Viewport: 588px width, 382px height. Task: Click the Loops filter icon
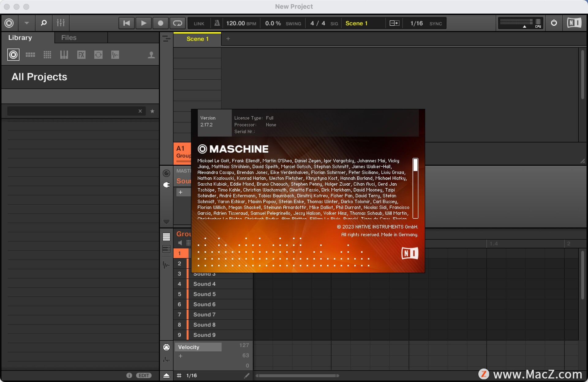[x=98, y=55]
